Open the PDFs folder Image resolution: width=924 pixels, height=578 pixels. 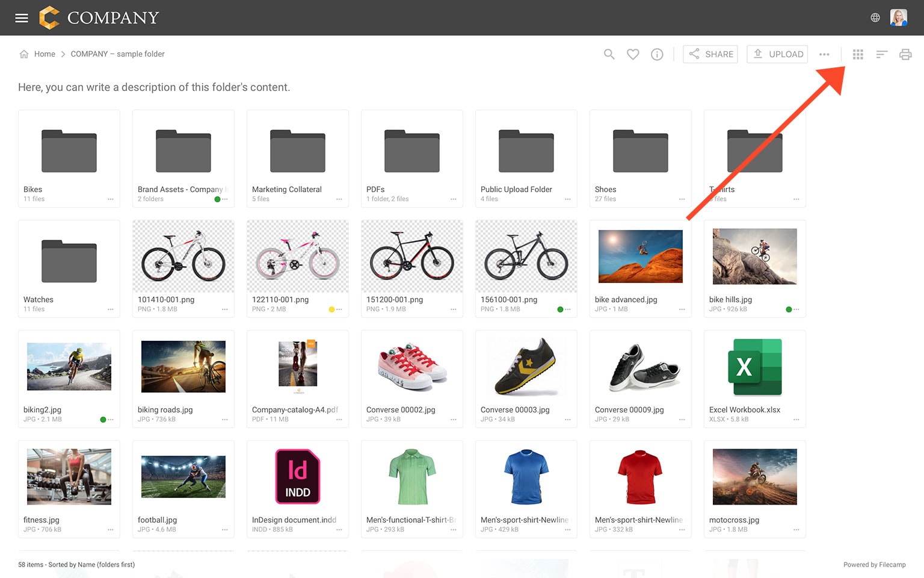pos(412,159)
